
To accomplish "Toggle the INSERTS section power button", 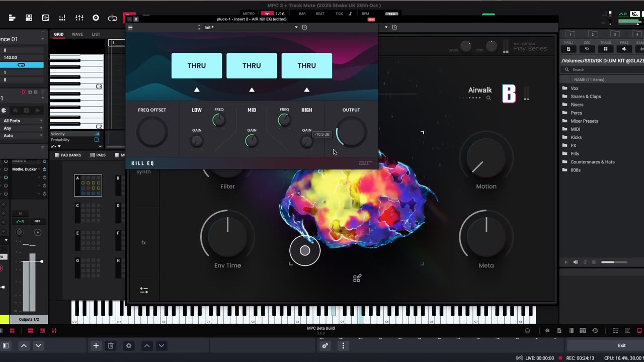I will click(x=44, y=161).
